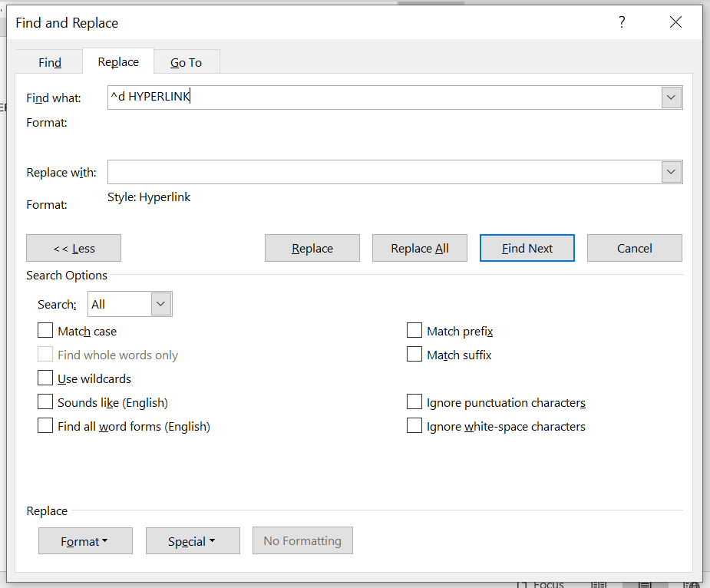
Task: Open the Replace with dropdown arrow
Action: (x=672, y=172)
